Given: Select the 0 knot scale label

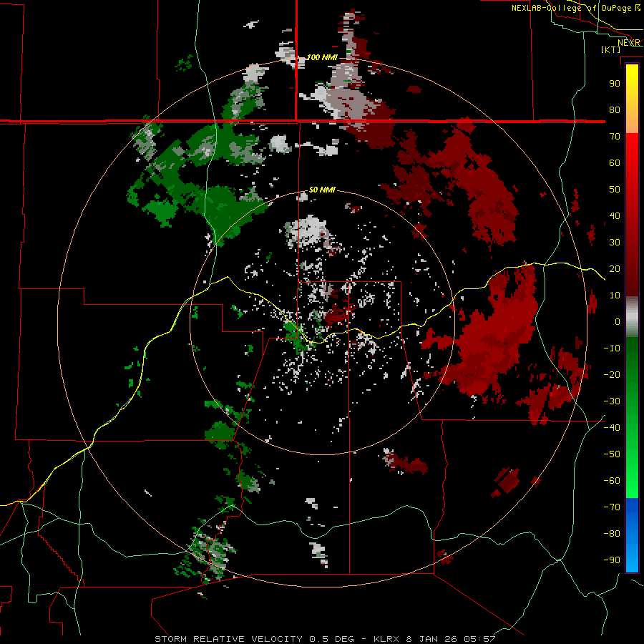Looking at the screenshot, I should 618,322.
